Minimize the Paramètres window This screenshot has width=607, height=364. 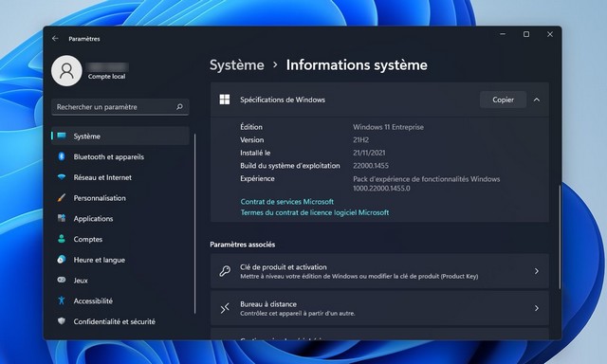coord(503,34)
